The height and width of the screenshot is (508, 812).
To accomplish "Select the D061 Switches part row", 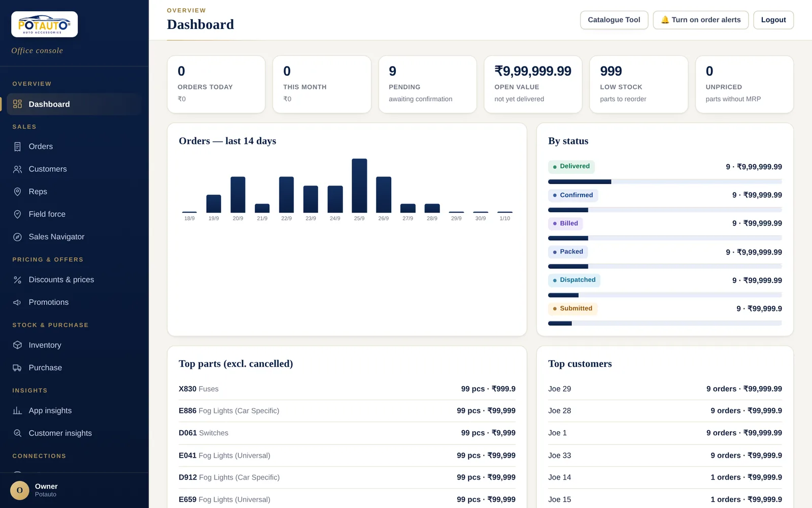I will coord(347,433).
